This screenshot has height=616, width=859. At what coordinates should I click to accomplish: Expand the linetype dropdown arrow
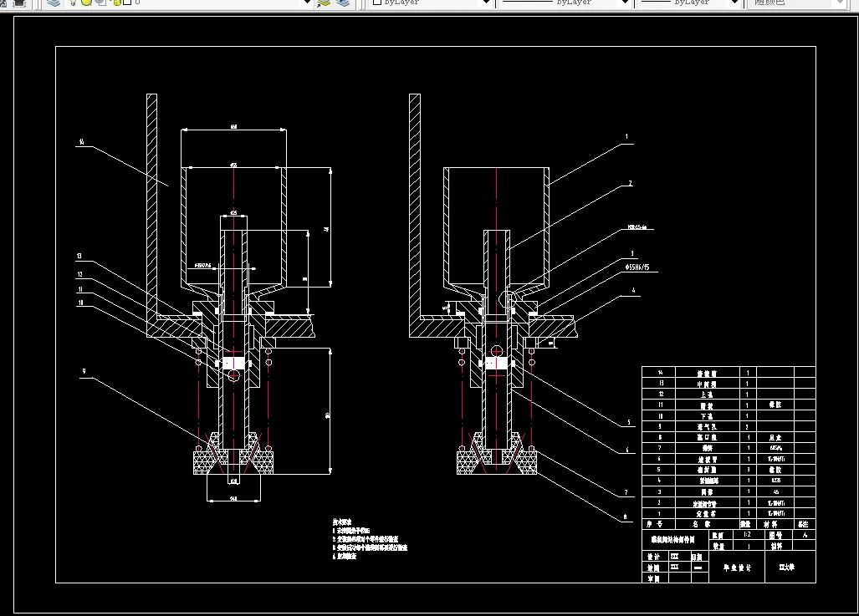point(625,3)
